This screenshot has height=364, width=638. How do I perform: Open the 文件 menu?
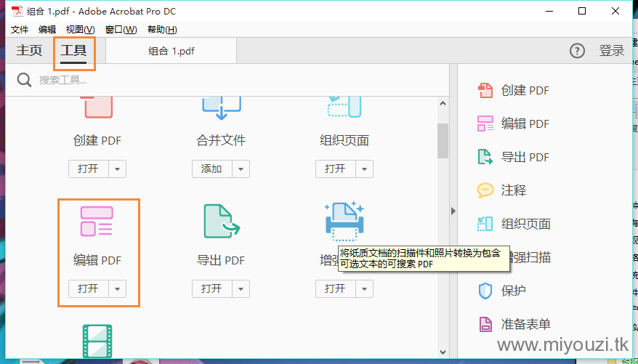(x=20, y=30)
